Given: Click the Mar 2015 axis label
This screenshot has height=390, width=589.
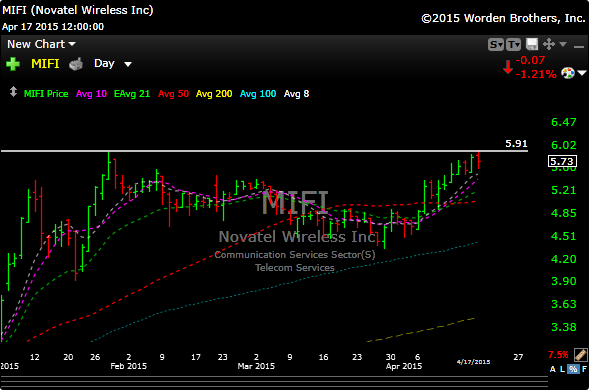Looking at the screenshot, I should 256,366.
